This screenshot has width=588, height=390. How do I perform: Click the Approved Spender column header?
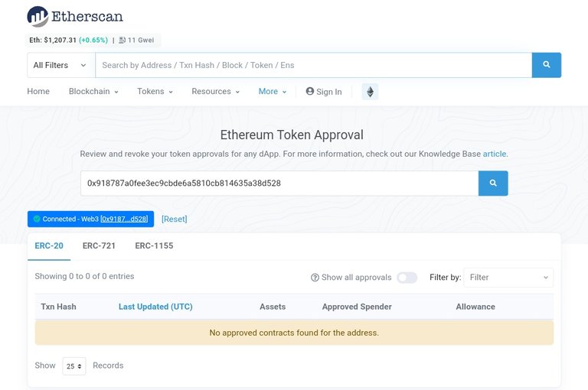click(x=357, y=307)
